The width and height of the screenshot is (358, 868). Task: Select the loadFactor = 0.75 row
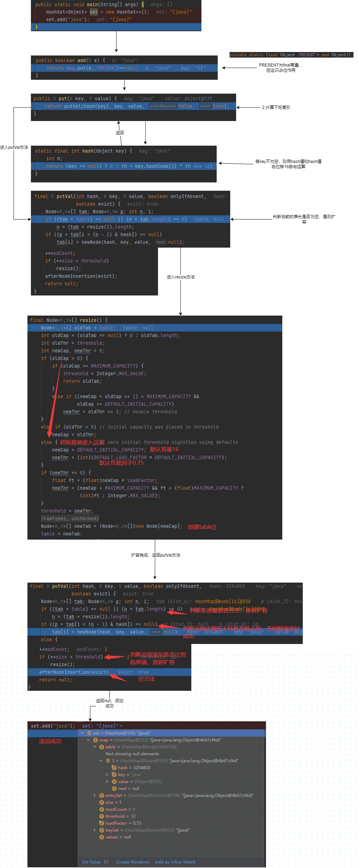coord(171,823)
